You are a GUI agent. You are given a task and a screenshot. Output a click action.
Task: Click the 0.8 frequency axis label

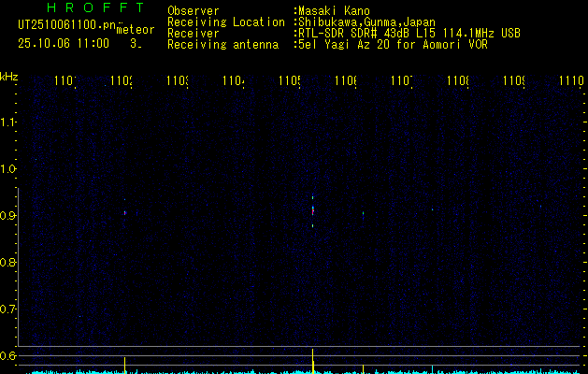pyautogui.click(x=8, y=262)
